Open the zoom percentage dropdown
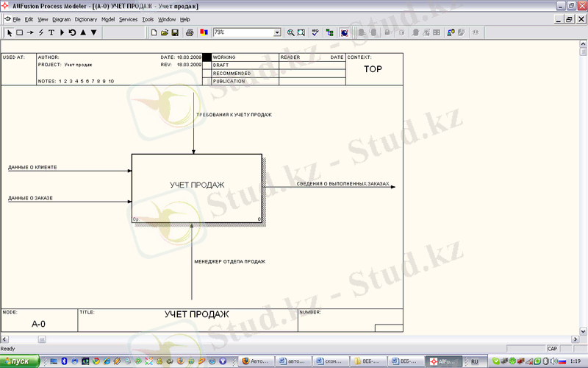The image size is (588, 368). click(277, 32)
